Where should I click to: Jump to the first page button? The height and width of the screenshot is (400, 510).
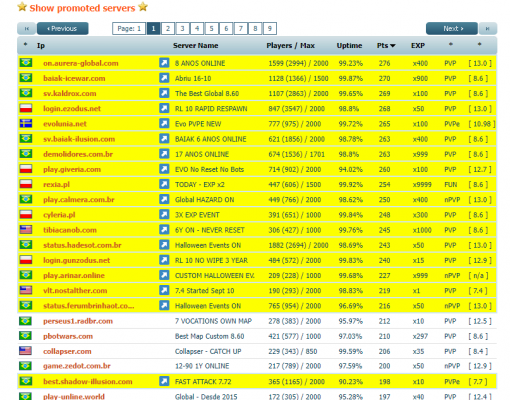27,29
